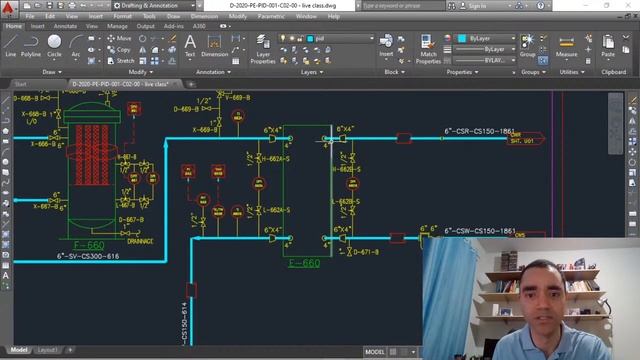Select the Array tool icon
This screenshot has width=640, height=360.
click(155, 61)
